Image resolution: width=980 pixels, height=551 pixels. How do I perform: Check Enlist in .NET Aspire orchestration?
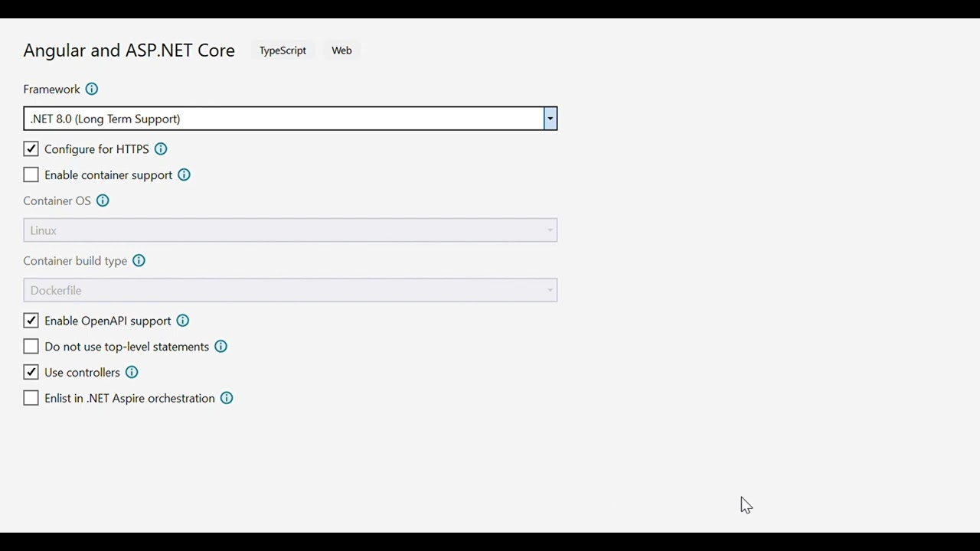click(x=31, y=399)
